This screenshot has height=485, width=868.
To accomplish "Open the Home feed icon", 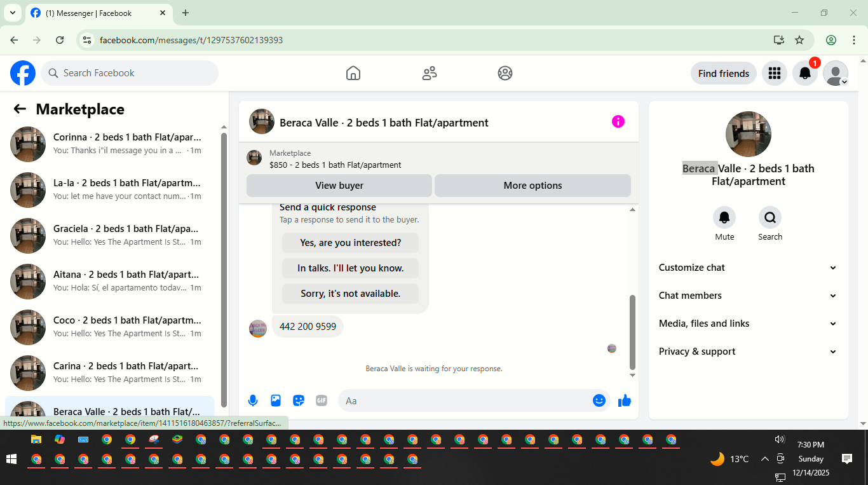I will point(353,73).
